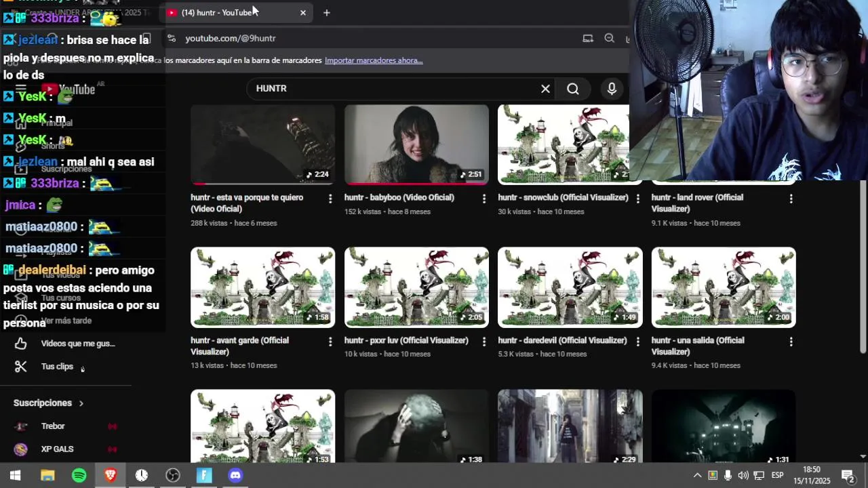Screen dimensions: 868x488
Task: Click the page vertical scrollbar
Action: tap(863, 266)
